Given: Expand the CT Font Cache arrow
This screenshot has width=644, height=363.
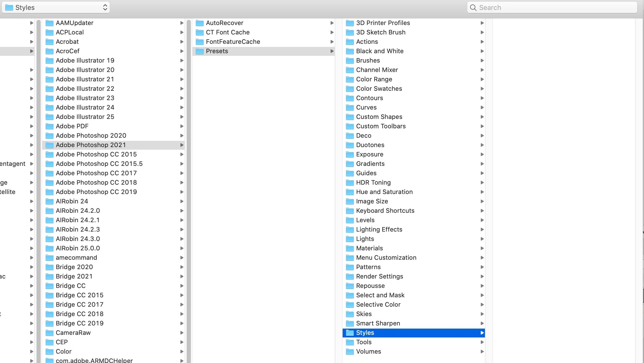Looking at the screenshot, I should pos(332,32).
